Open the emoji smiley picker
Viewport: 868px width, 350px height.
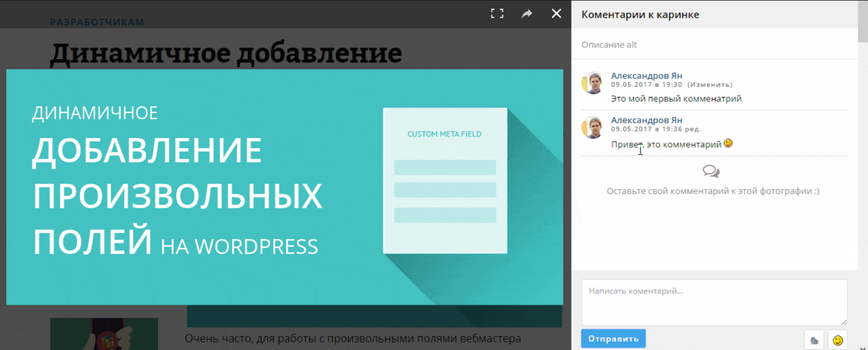pyautogui.click(x=837, y=340)
